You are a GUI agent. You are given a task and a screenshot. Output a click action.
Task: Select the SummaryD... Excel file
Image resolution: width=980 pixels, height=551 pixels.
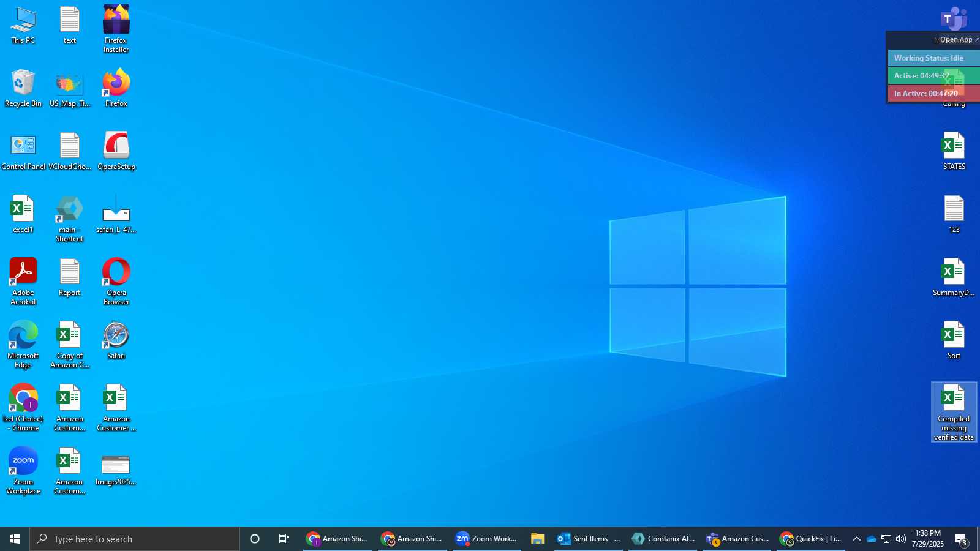coord(954,278)
